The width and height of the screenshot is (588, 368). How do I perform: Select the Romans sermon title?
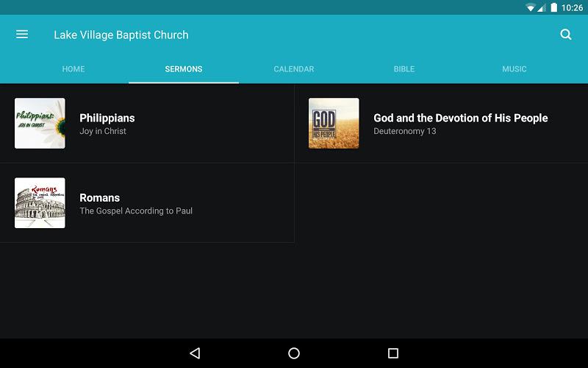(100, 197)
